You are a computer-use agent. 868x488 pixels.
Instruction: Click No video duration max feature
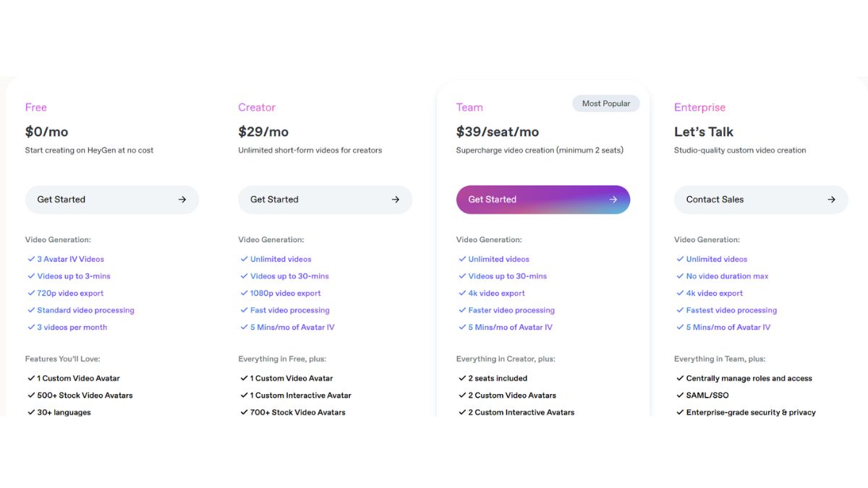coord(727,276)
